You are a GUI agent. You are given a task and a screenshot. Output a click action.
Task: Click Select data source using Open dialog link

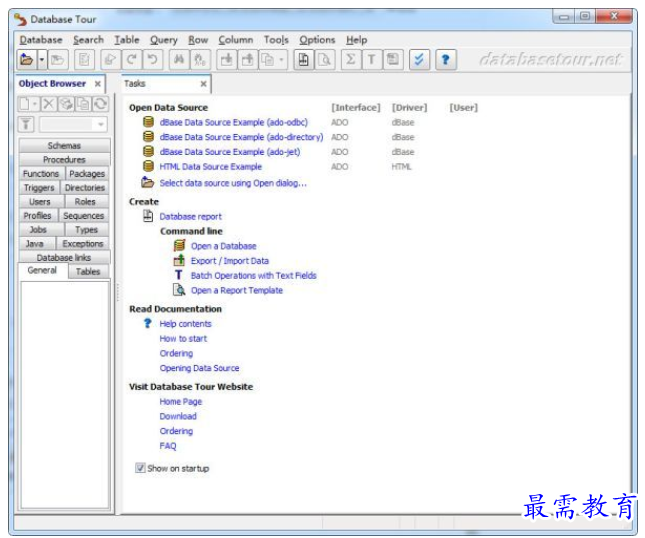click(x=233, y=183)
